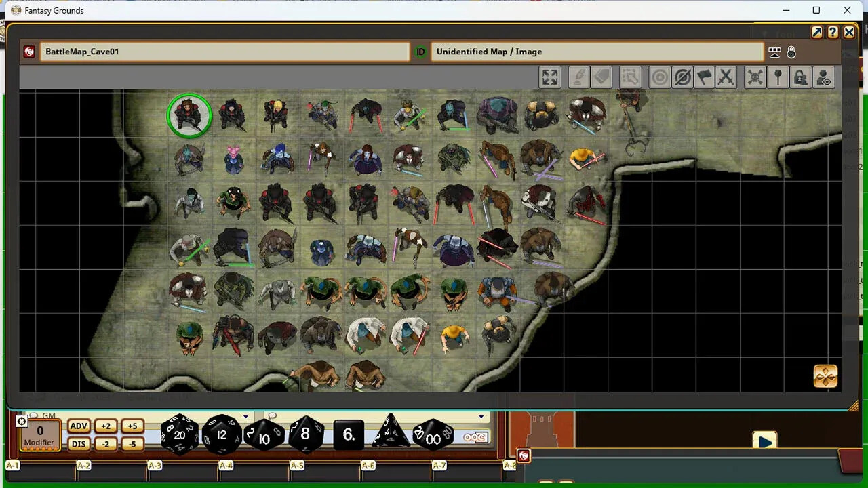Activate the targeting reticle tool
This screenshot has width=868, height=488.
point(659,77)
